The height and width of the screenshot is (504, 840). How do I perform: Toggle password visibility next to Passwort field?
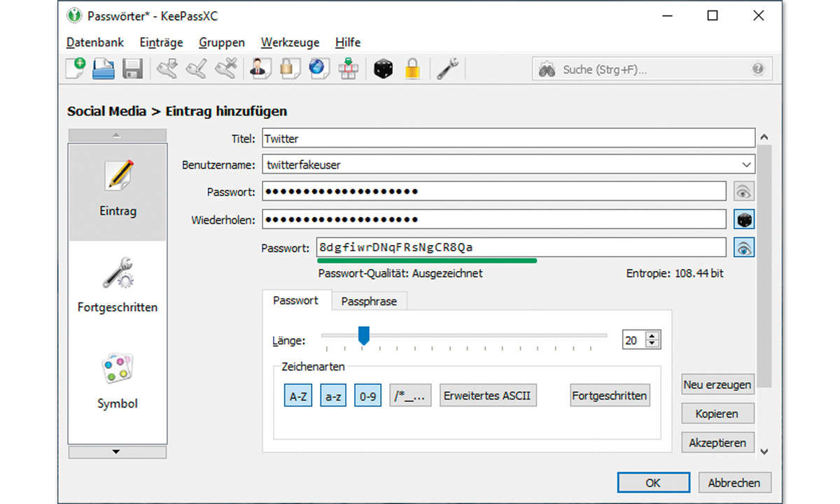coord(744,191)
